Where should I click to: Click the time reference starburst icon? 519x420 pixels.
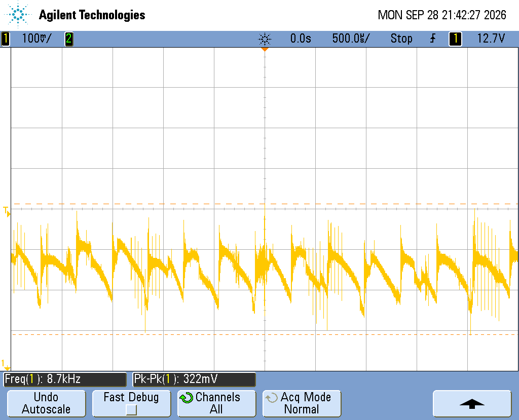[265, 39]
